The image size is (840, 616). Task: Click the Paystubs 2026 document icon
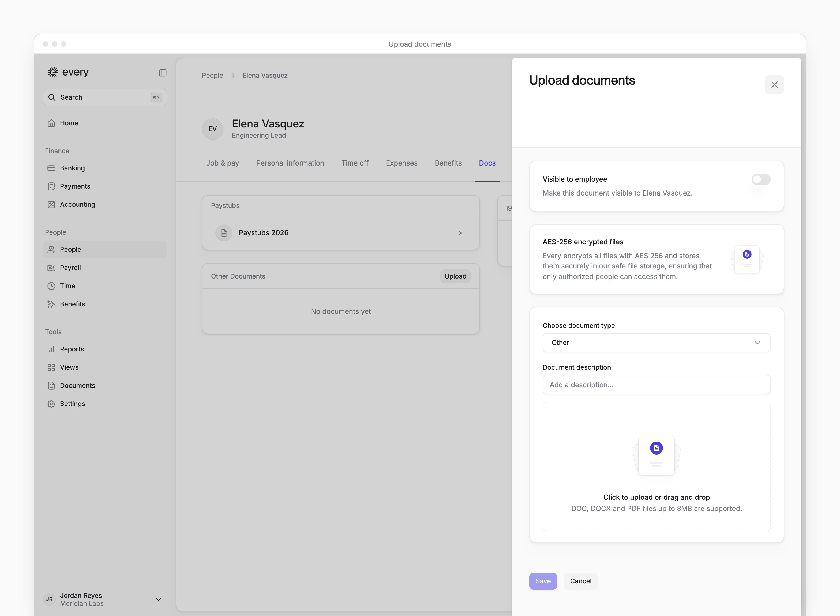[224, 233]
